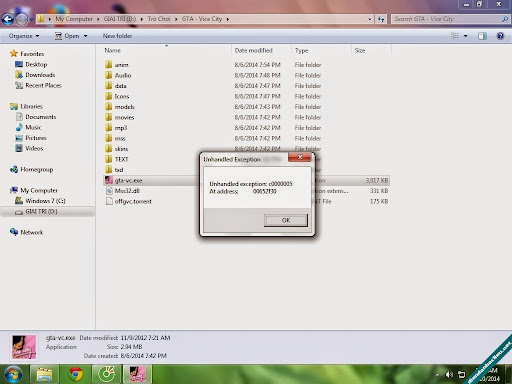The width and height of the screenshot is (512, 384).
Task: Click GIAI TRI (D:) in address breadcrumb
Action: click(x=120, y=19)
